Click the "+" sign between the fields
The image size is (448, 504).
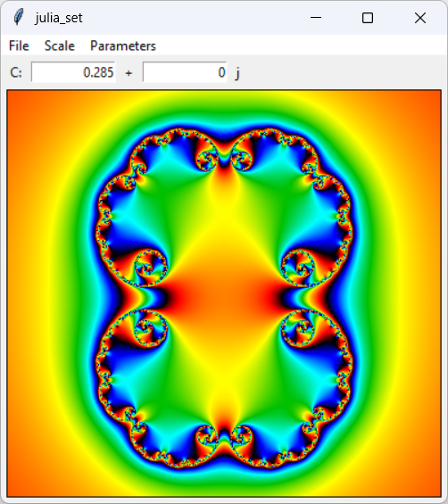[129, 73]
